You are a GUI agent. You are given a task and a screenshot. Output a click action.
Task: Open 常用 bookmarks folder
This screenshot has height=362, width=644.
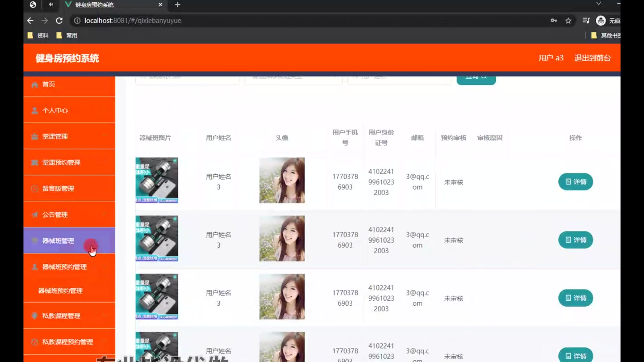click(x=67, y=35)
